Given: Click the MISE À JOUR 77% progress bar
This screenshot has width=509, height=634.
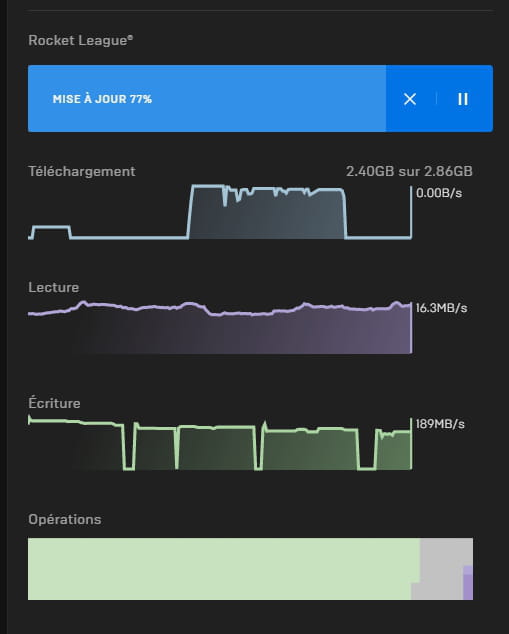Looking at the screenshot, I should [207, 98].
